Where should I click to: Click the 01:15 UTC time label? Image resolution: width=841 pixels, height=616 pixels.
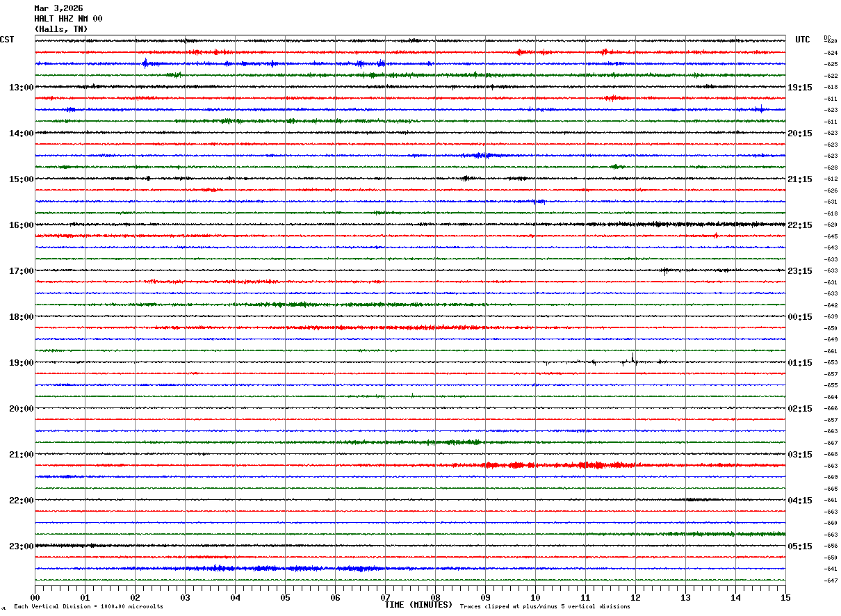click(800, 363)
